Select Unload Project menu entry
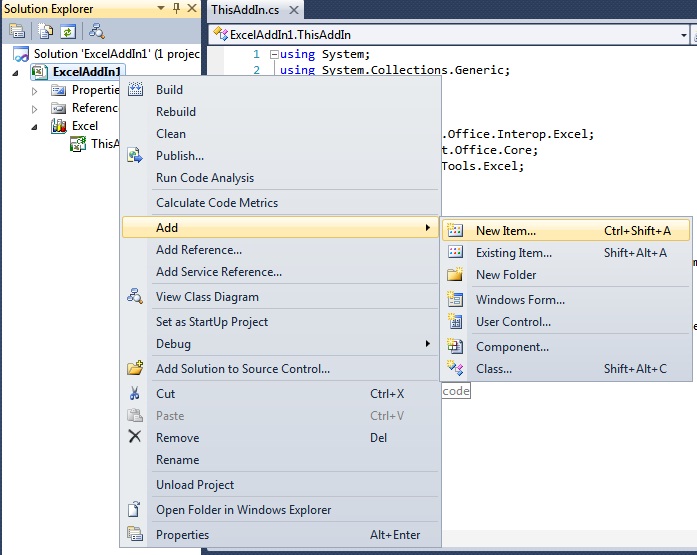This screenshot has height=555, width=697. [280, 485]
